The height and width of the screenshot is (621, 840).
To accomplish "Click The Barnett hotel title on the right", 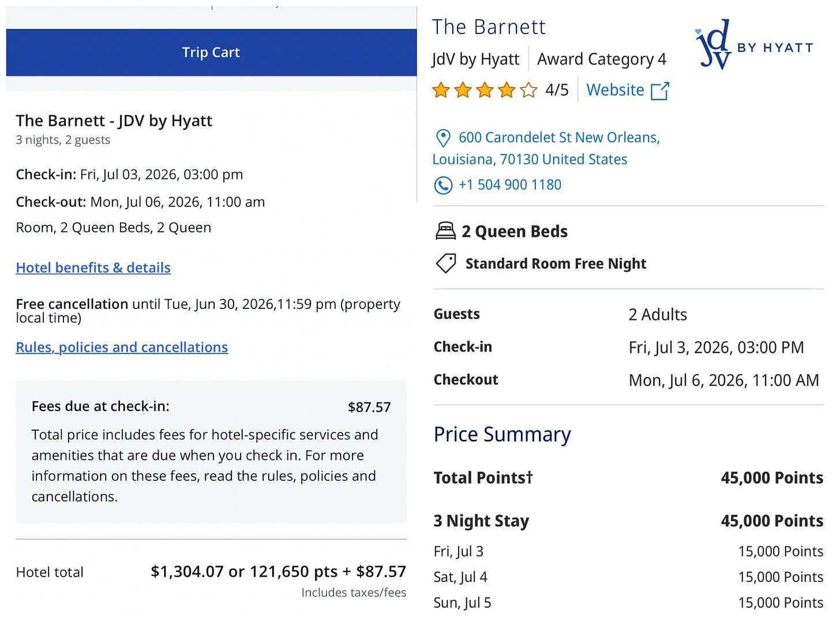I will tap(489, 27).
